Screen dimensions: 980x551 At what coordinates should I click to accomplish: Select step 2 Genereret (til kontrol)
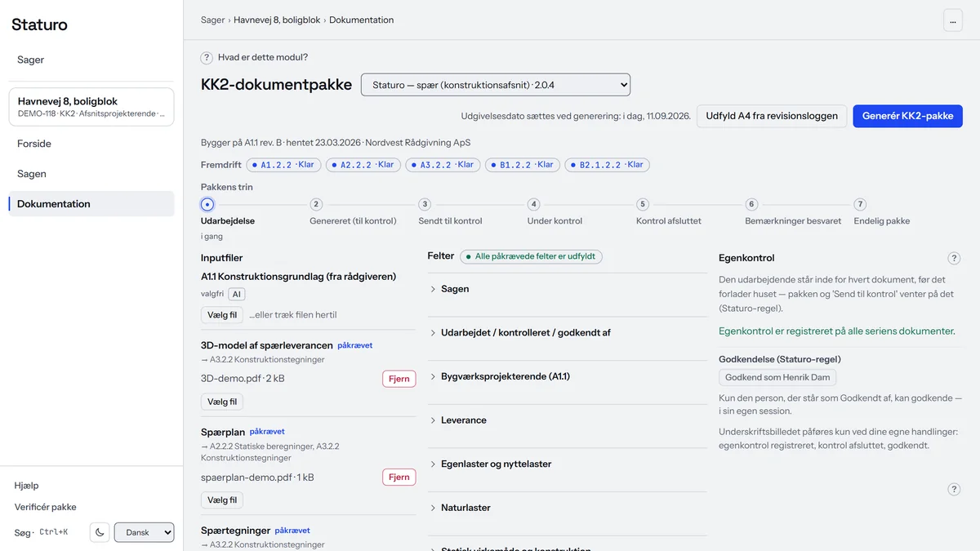point(316,205)
